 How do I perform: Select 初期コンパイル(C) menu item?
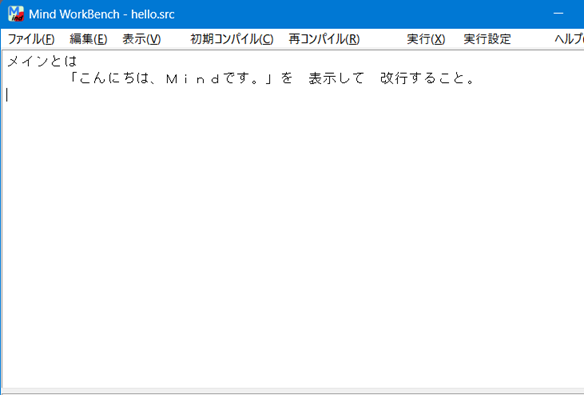232,39
